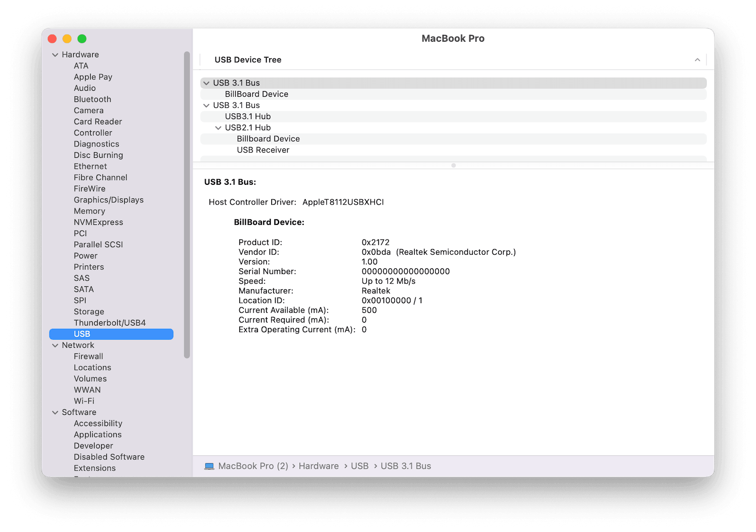Select Bluetooth in the sidebar
Viewport: 756px width, 532px height.
(93, 99)
